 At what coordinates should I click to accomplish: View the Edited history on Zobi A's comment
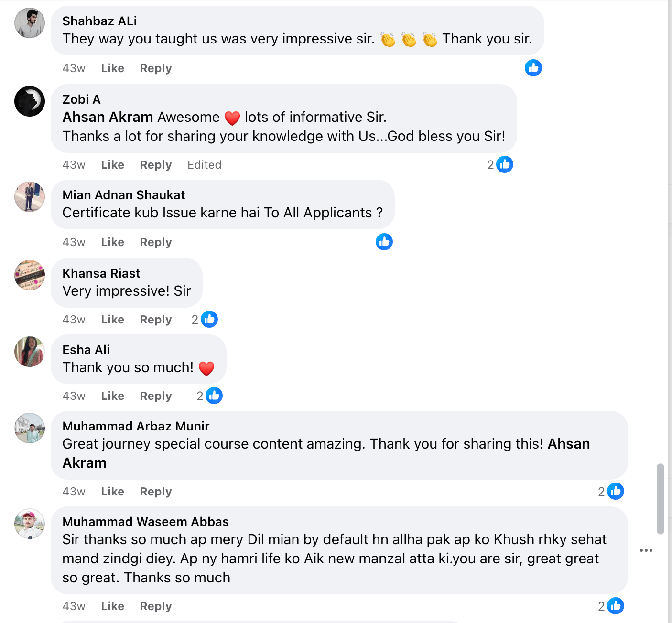pyautogui.click(x=204, y=165)
